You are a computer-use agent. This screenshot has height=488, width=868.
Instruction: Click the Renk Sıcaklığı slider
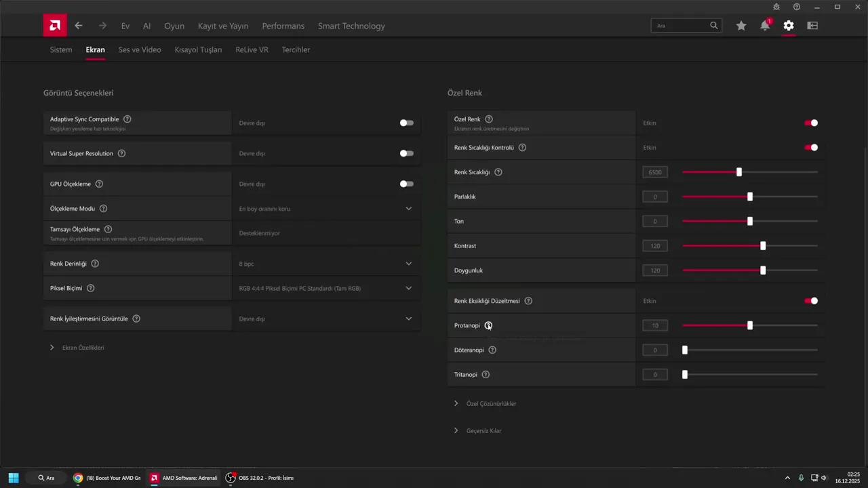coord(750,172)
